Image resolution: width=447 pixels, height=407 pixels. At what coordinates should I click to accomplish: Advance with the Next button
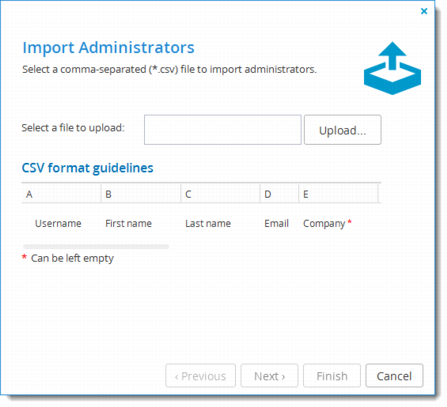[269, 376]
